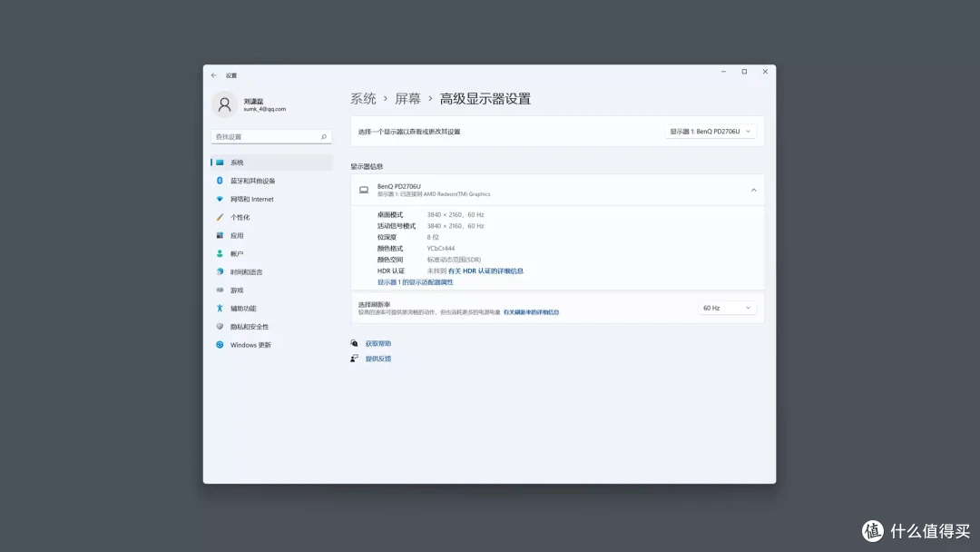Click the apps icon beside 应用
This screenshot has height=552, width=980.
220,236
